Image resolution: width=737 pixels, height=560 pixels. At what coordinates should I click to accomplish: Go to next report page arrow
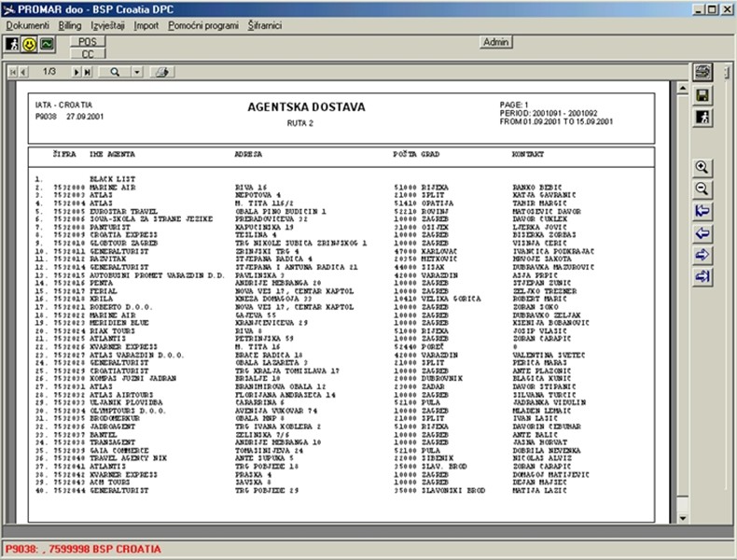click(76, 72)
